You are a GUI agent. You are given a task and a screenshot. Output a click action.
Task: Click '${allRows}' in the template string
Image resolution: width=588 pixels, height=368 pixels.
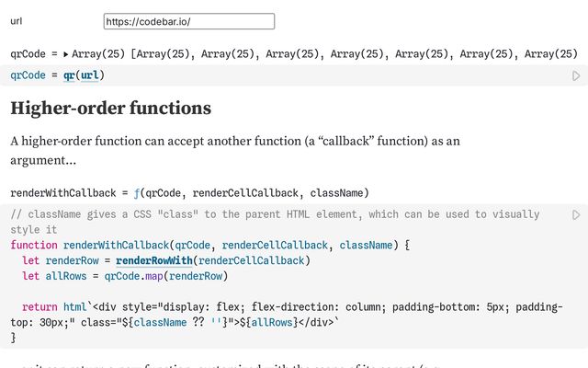pos(268,323)
